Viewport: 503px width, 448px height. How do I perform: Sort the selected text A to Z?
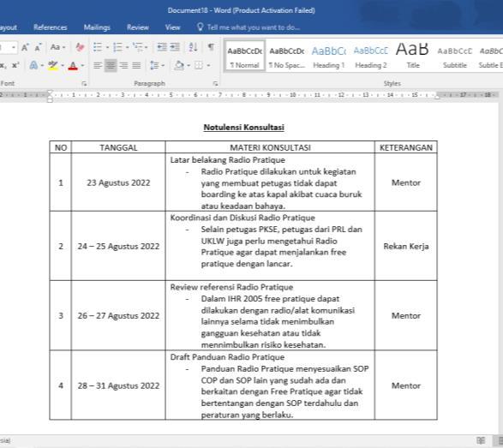(193, 47)
